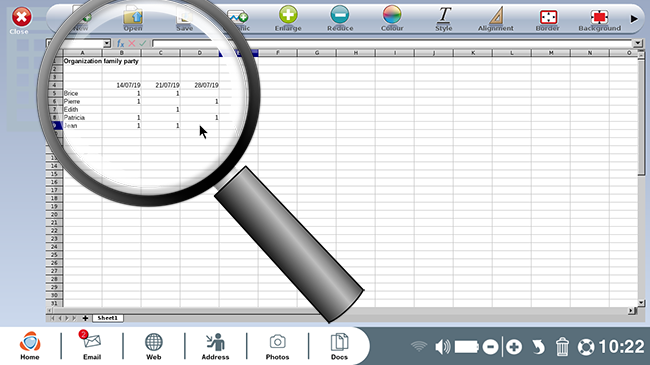Viewport: 650px width, 365px height.
Task: Select column header A
Action: click(x=82, y=53)
